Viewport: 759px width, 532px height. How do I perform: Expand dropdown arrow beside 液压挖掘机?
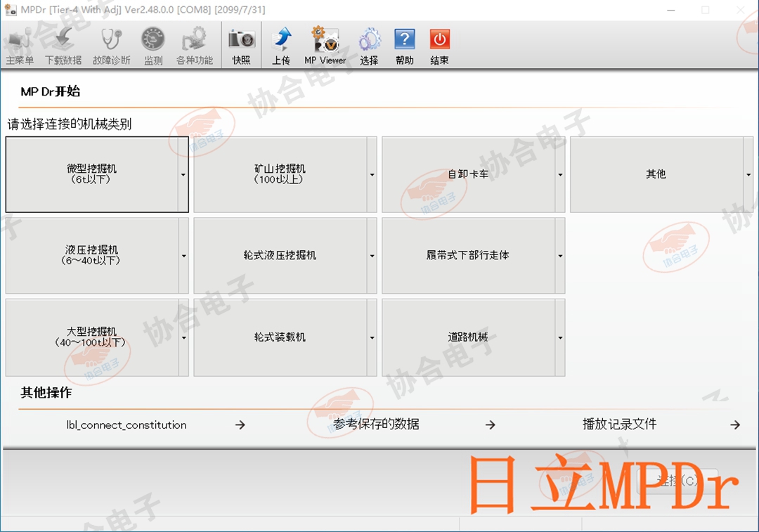(183, 256)
